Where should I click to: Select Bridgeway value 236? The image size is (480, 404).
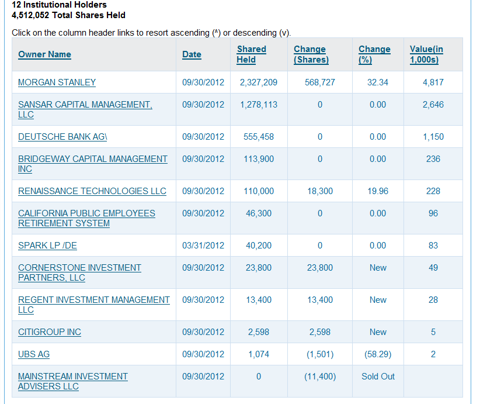click(x=433, y=159)
